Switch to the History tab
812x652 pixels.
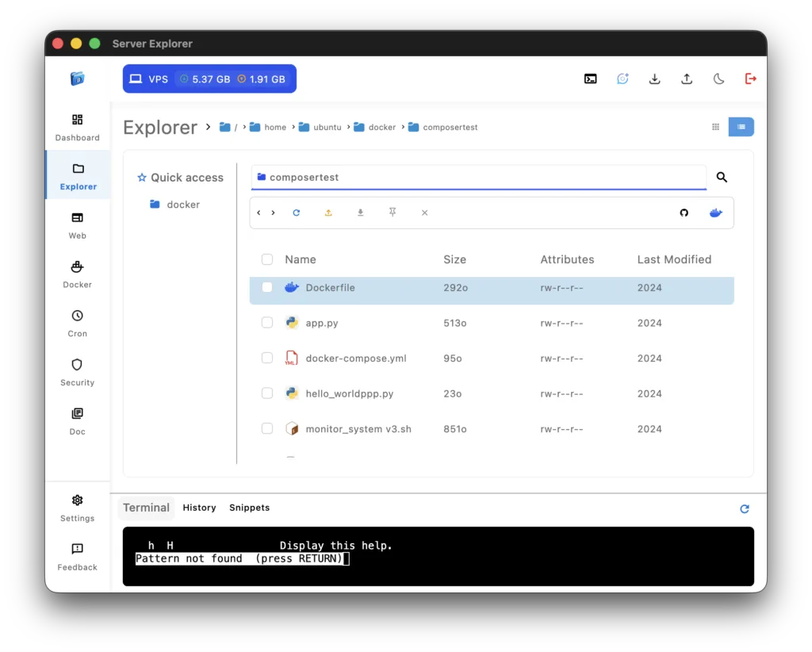(199, 508)
